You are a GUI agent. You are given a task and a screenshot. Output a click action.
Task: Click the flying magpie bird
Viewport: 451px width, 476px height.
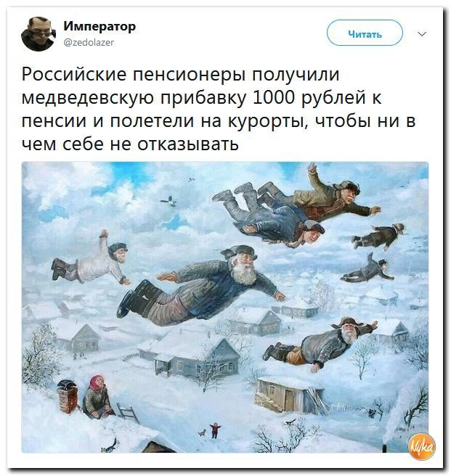[169, 201]
